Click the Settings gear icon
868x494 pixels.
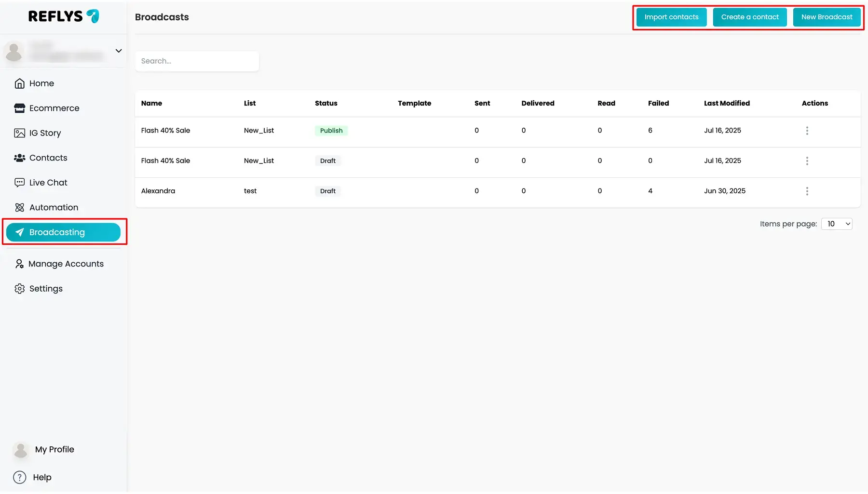19,289
